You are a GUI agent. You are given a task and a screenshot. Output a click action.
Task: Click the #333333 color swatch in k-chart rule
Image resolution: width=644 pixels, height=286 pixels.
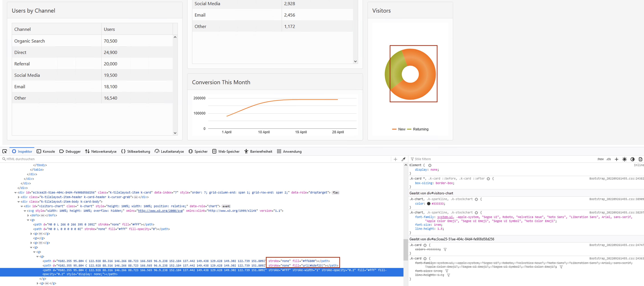[x=428, y=204]
